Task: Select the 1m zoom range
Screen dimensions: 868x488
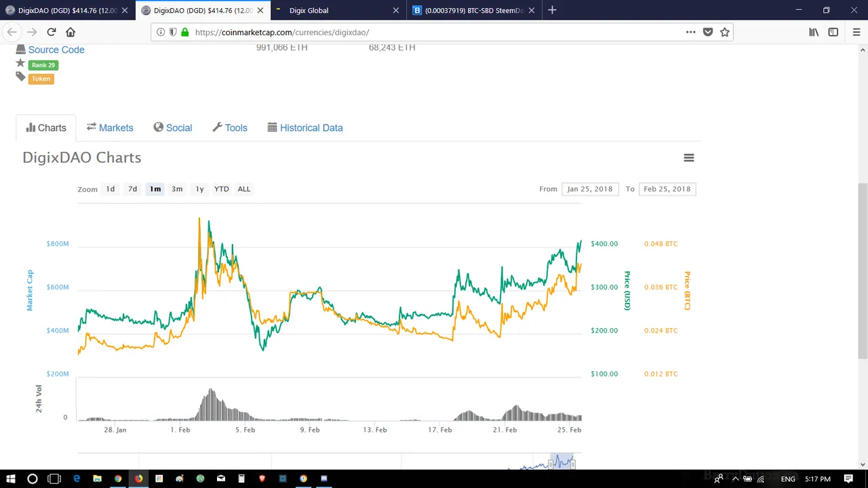Action: pos(155,189)
